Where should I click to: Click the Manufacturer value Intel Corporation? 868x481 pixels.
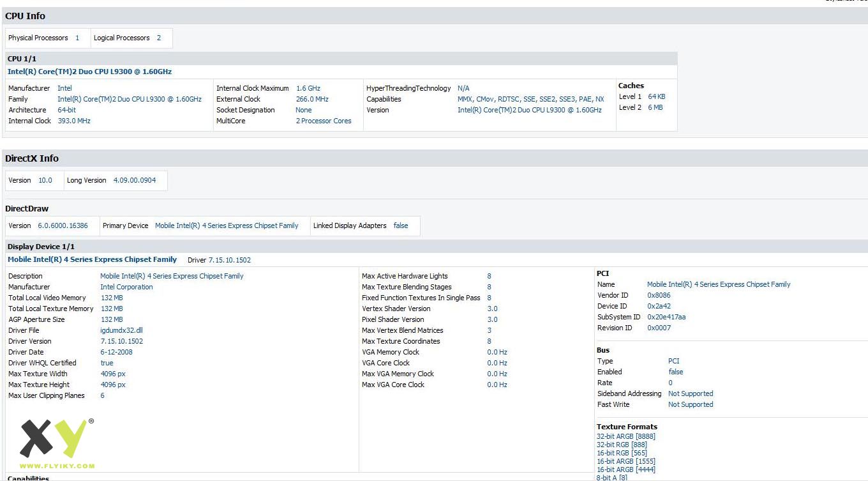[126, 287]
